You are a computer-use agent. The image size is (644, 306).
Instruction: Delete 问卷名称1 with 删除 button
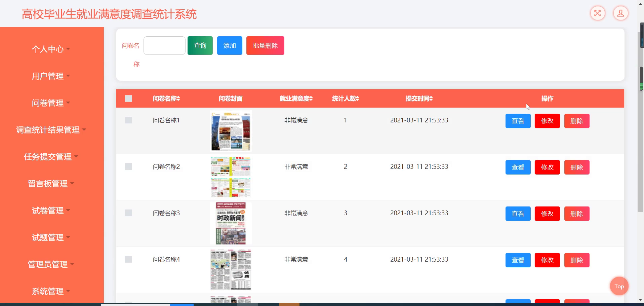[577, 121]
